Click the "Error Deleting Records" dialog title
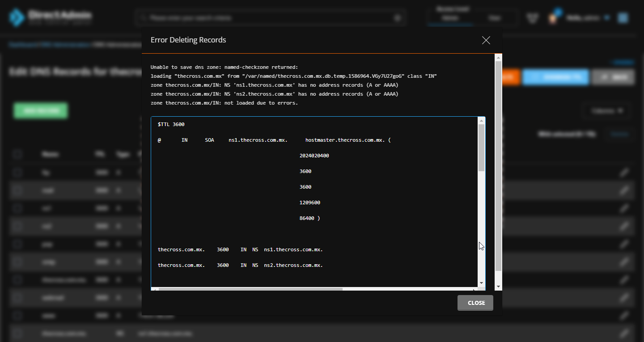 click(188, 40)
